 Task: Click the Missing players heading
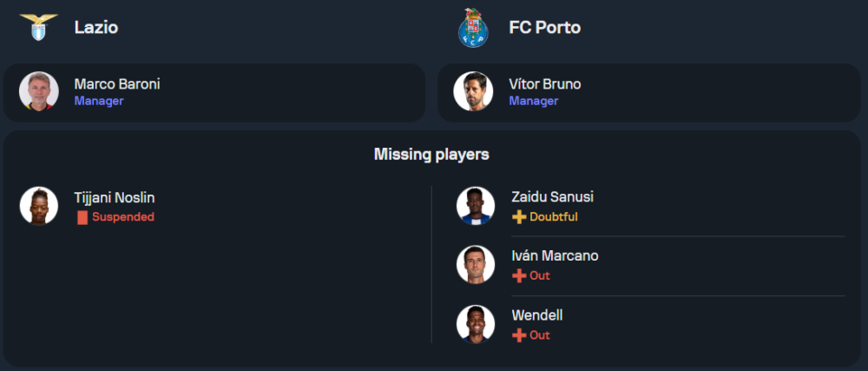pos(431,155)
